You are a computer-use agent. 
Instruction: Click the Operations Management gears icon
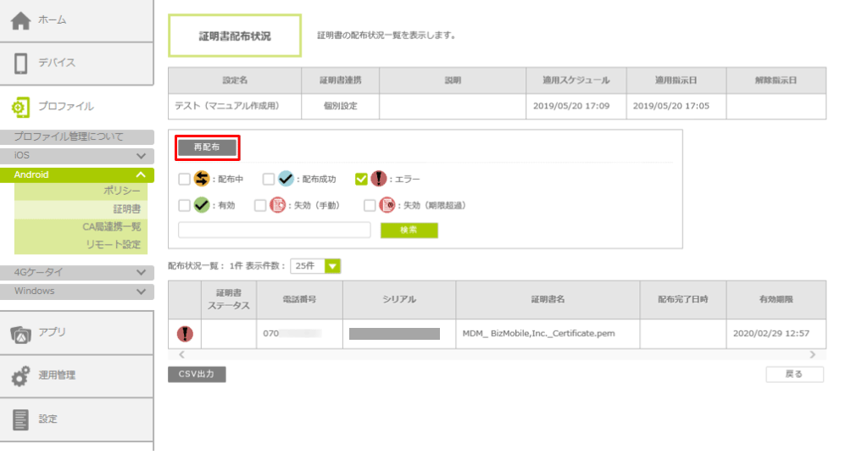20,376
